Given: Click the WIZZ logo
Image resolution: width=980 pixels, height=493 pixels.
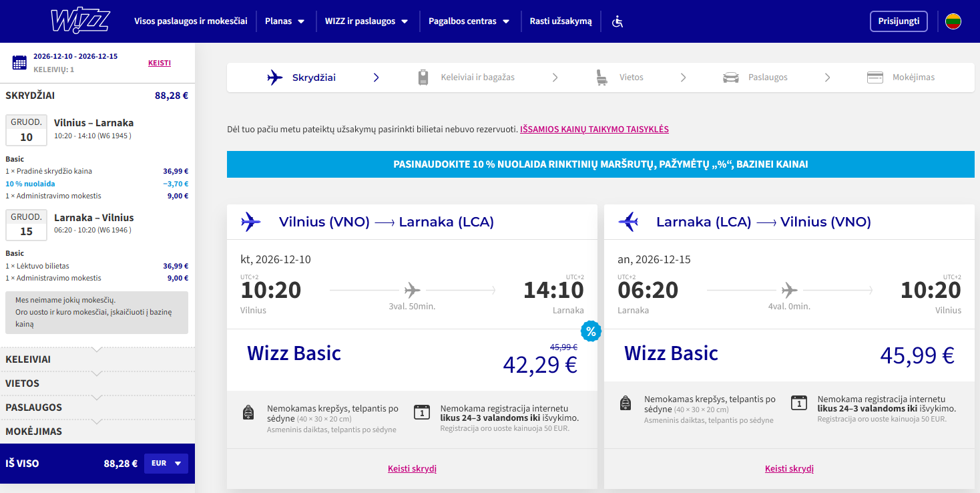Looking at the screenshot, I should point(80,21).
